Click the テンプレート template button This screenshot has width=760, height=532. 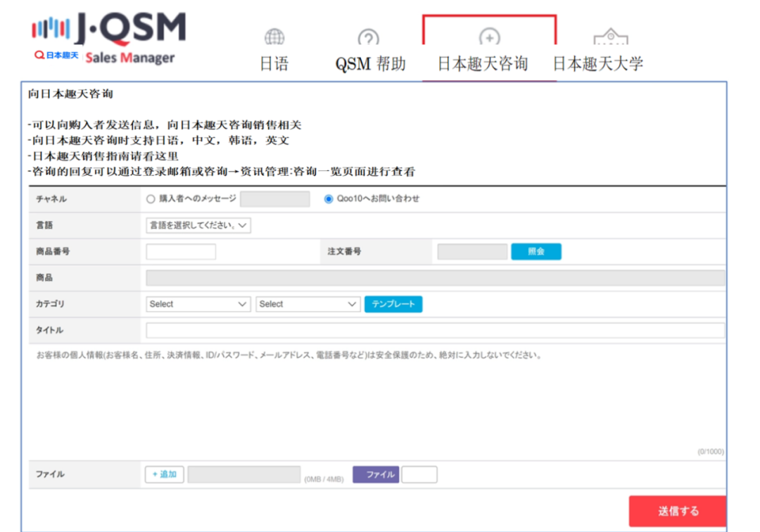393,304
